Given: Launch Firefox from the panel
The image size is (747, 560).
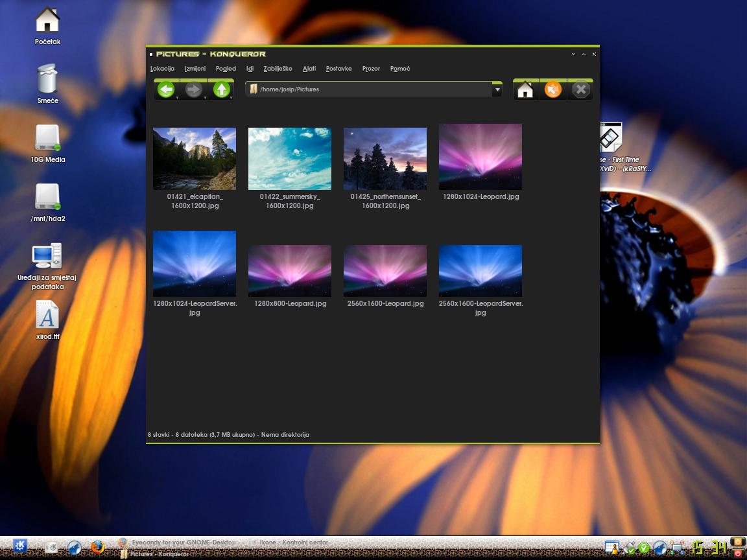Looking at the screenshot, I should 97,548.
